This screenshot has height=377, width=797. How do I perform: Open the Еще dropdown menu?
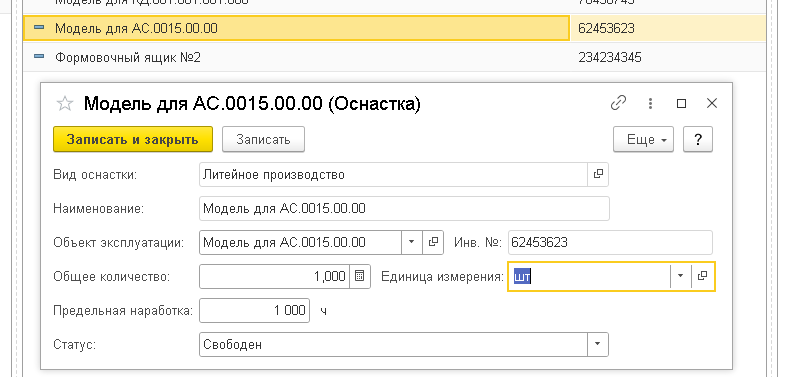(x=643, y=139)
